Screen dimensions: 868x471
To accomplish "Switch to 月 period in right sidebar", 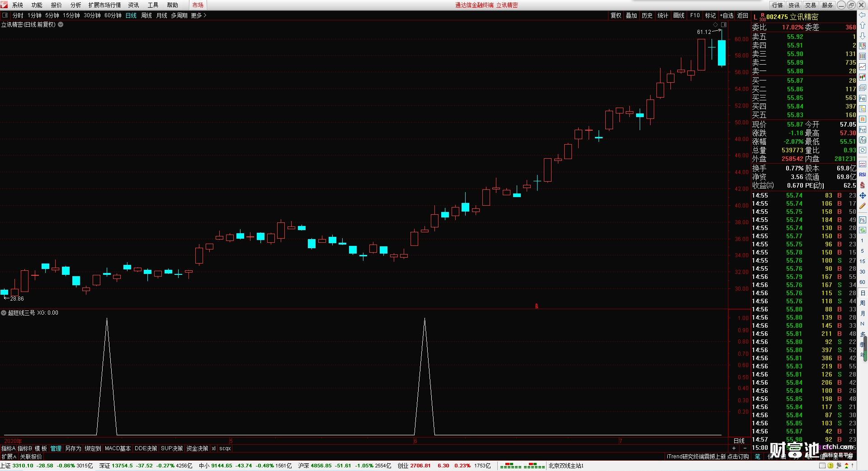I will point(863,313).
